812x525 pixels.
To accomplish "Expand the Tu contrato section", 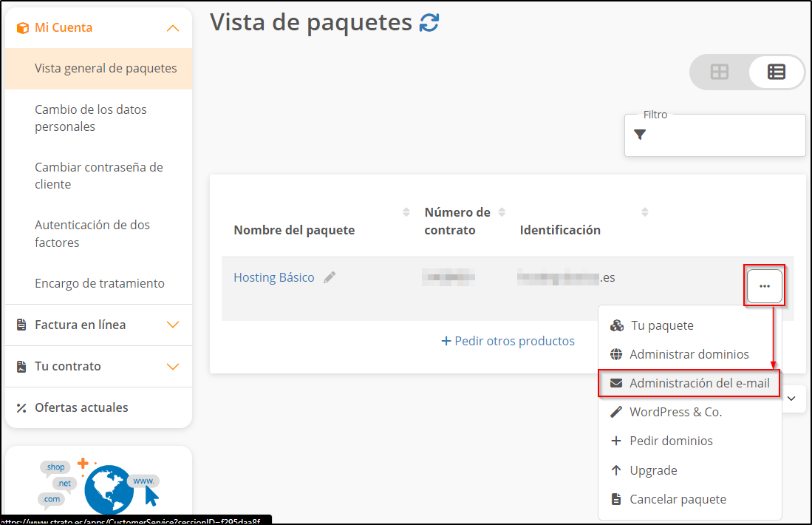I will (x=172, y=366).
